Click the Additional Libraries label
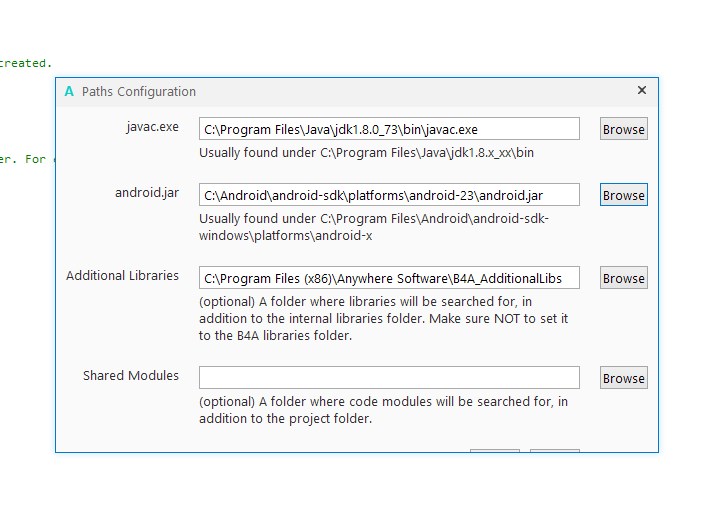This screenshot has width=706, height=526. point(122,275)
